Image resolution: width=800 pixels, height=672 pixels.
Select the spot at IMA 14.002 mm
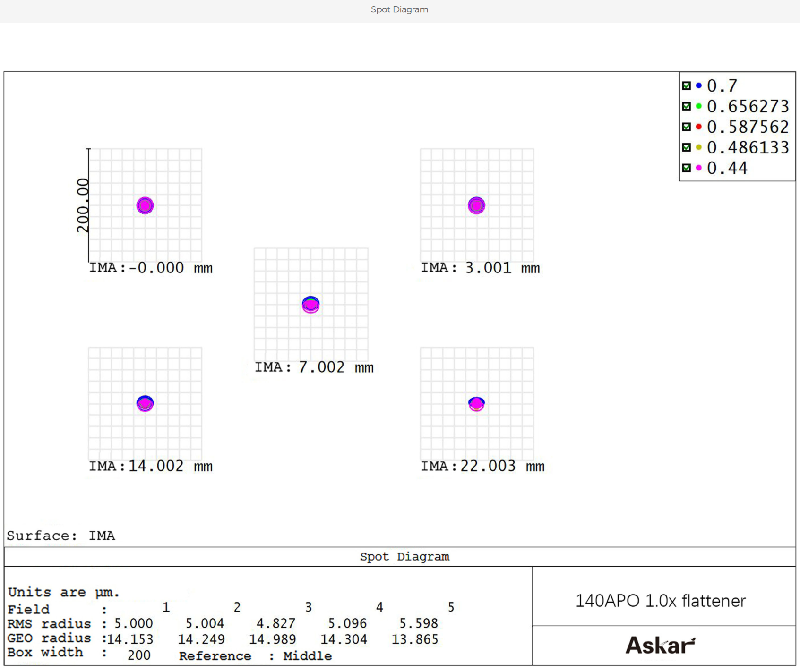pyautogui.click(x=145, y=404)
